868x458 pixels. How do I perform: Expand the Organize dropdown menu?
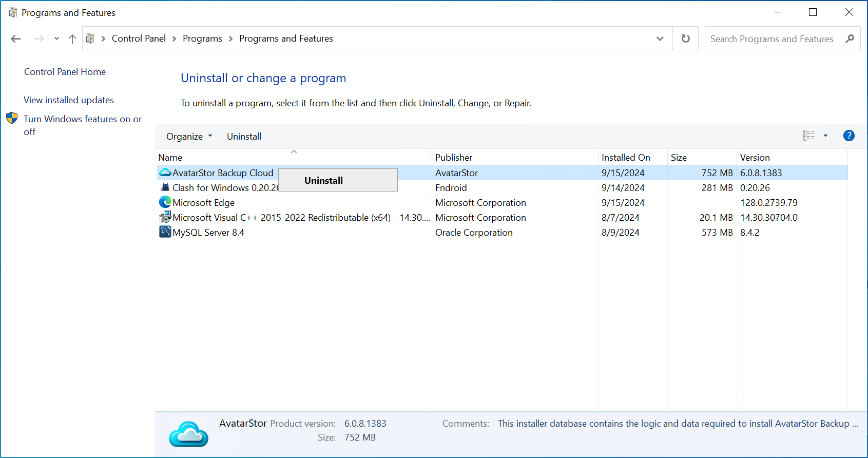pos(189,137)
